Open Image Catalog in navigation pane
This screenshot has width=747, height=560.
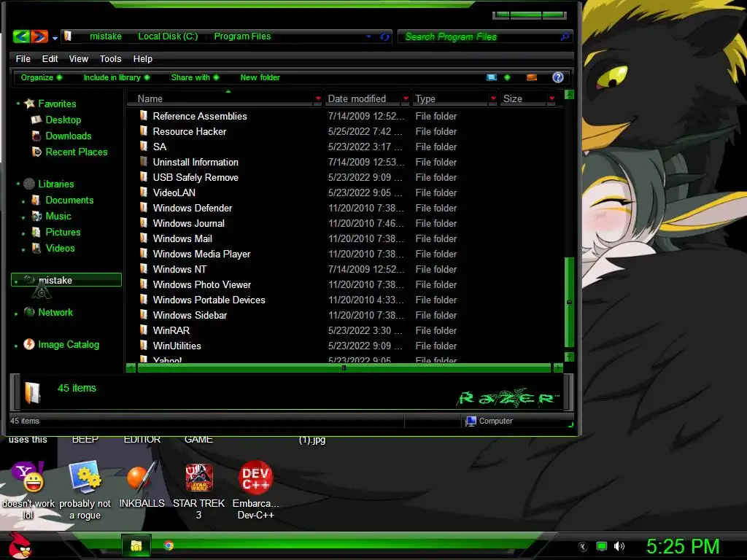pos(69,344)
